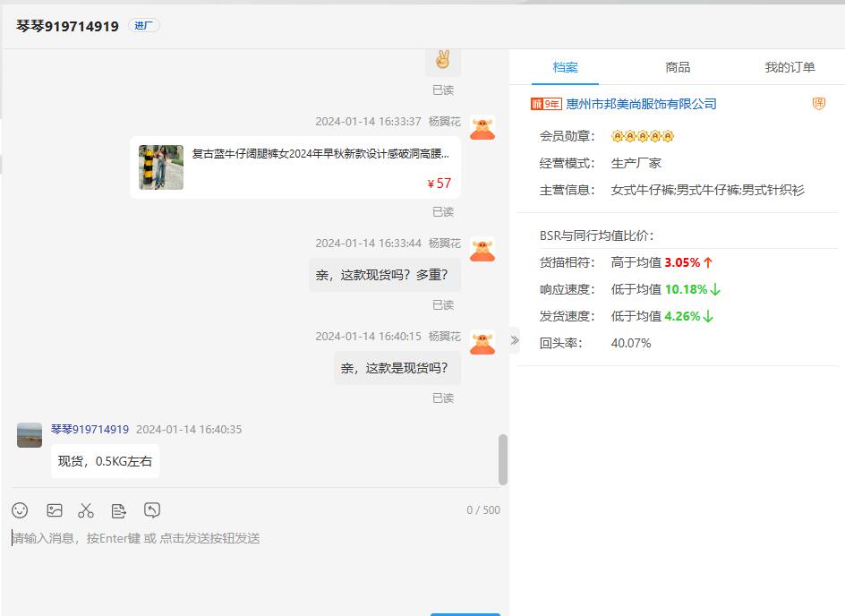Click the 40.07% return rate value
The width and height of the screenshot is (845, 616).
click(x=631, y=343)
